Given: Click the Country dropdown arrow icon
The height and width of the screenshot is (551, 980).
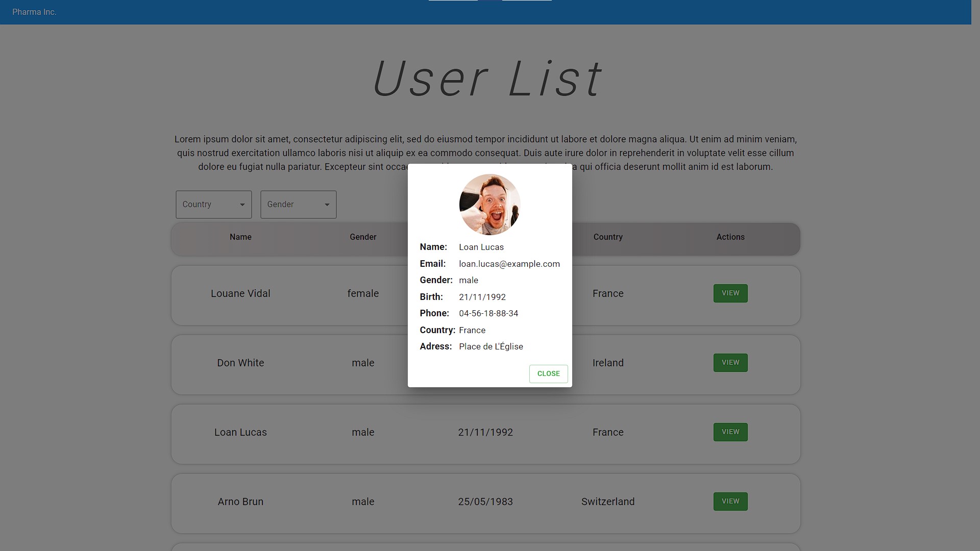Looking at the screenshot, I should [x=242, y=205].
